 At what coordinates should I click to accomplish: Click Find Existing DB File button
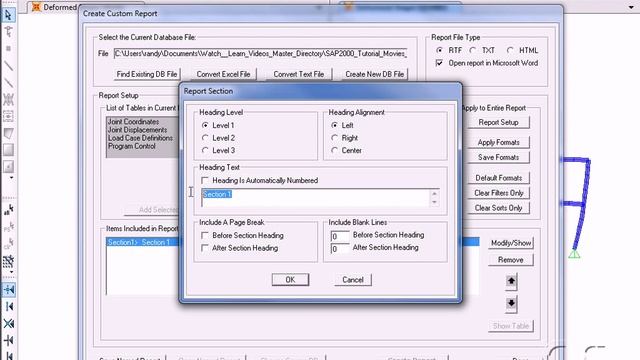[x=147, y=74]
